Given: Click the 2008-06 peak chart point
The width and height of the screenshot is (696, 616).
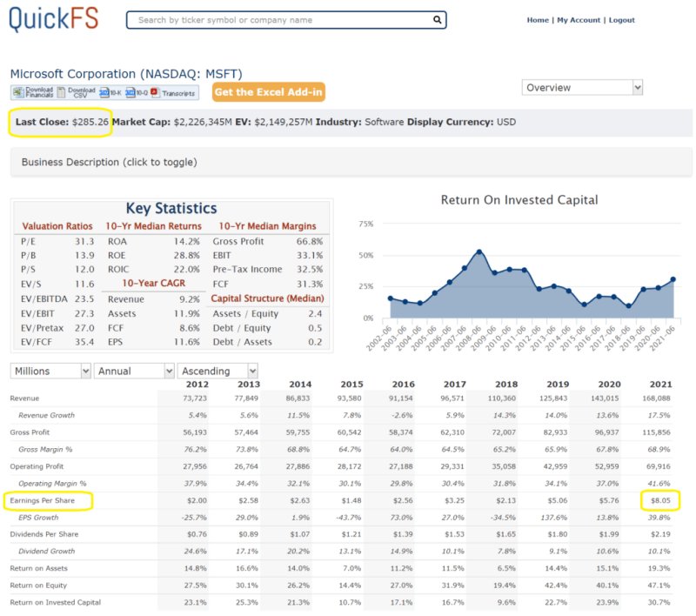Looking at the screenshot, I should pos(479,252).
